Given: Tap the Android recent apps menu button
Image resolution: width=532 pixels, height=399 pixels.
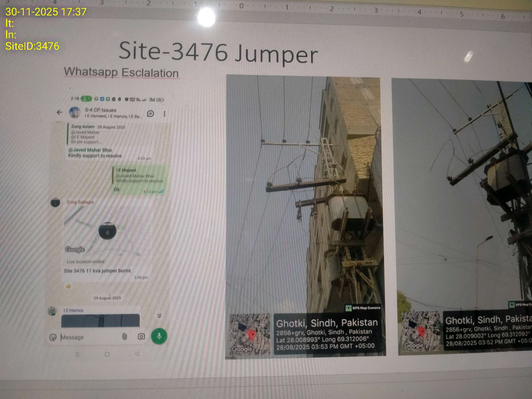Looking at the screenshot, I should point(77,354).
